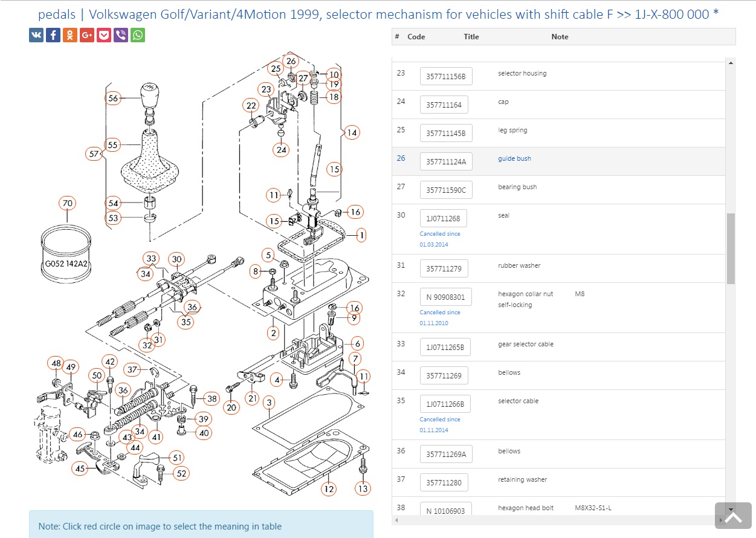The width and height of the screenshot is (756, 538).
Task: Share page on Google Plus
Action: coord(87,35)
